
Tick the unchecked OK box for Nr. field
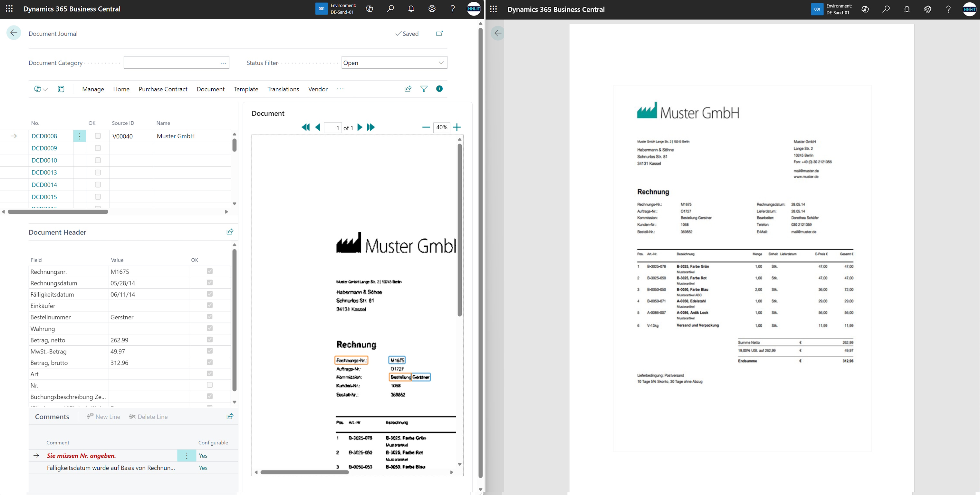point(210,385)
